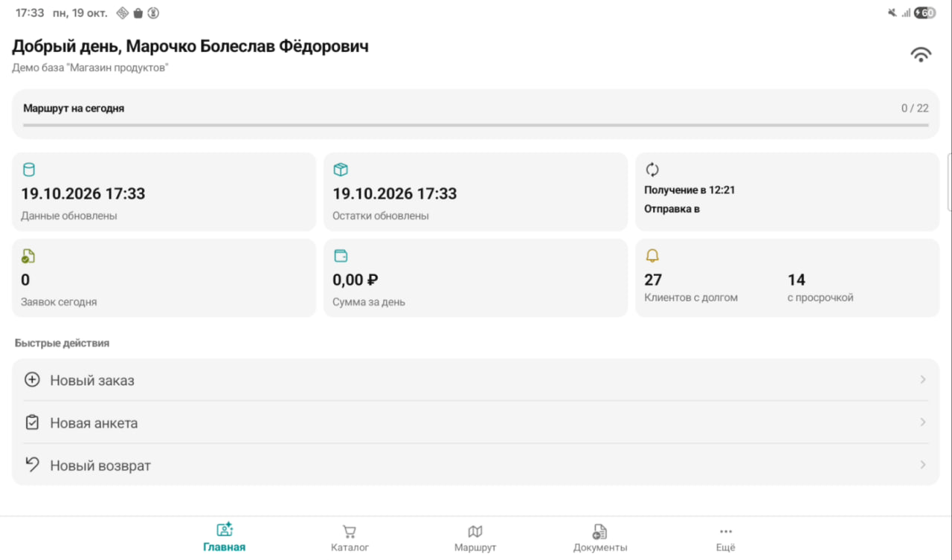Create a return via 'Новый возврат'

coord(476,465)
